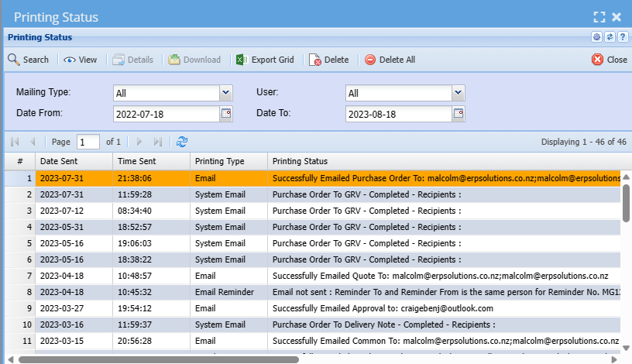Select date cell 2023-05-31

pyautogui.click(x=74, y=227)
